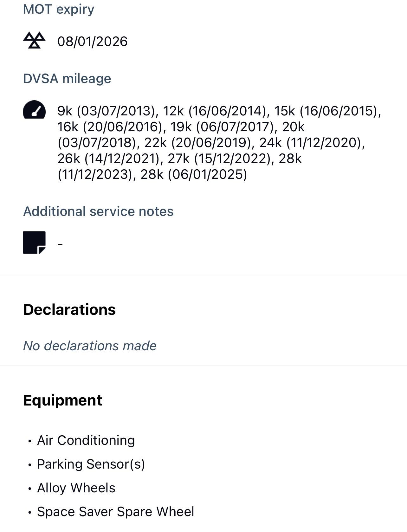Screen dimensions: 407x532
Task: Tap the Parking Sensor(s) equipment item
Action: [91, 464]
